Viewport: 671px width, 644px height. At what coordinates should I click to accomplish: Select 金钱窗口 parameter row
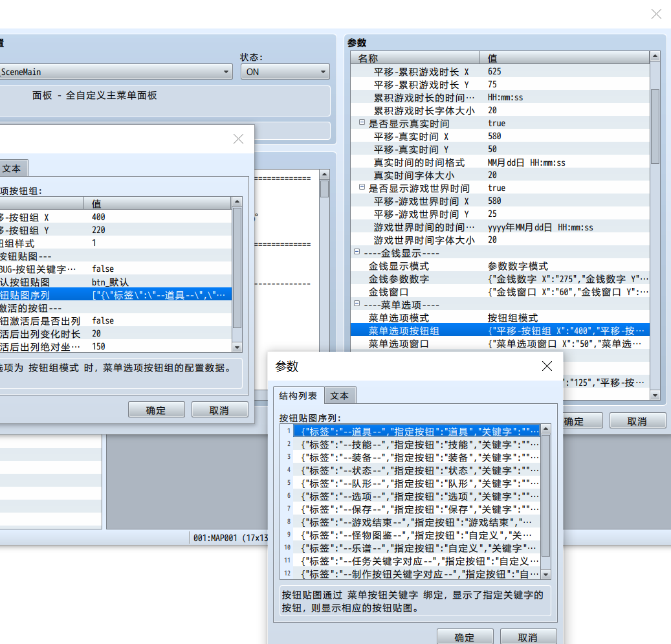point(500,292)
